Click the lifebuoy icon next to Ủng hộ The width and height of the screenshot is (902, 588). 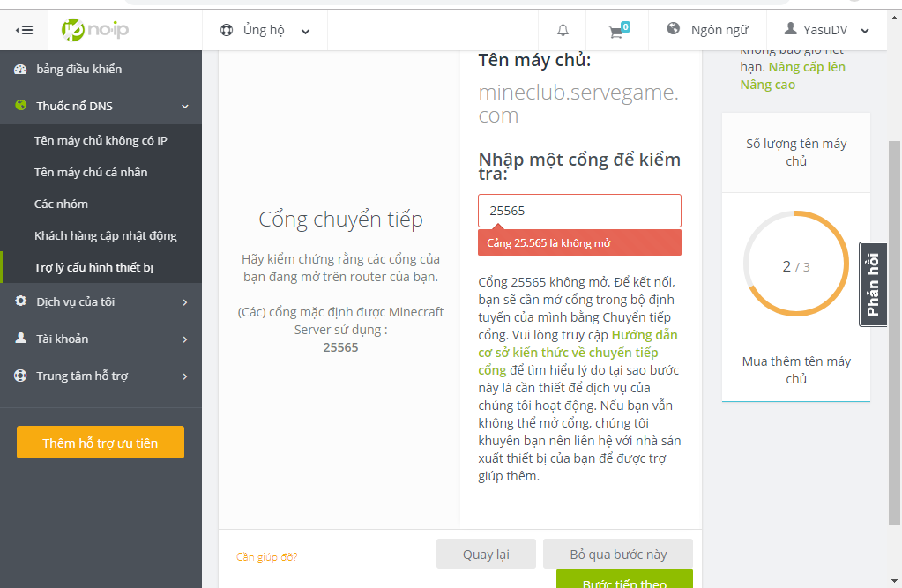pos(227,30)
